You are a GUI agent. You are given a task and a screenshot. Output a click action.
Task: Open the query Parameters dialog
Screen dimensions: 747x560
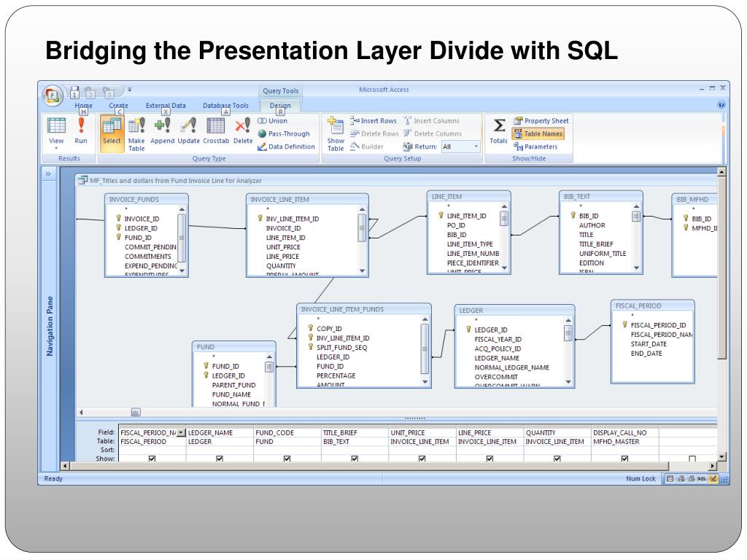[535, 147]
